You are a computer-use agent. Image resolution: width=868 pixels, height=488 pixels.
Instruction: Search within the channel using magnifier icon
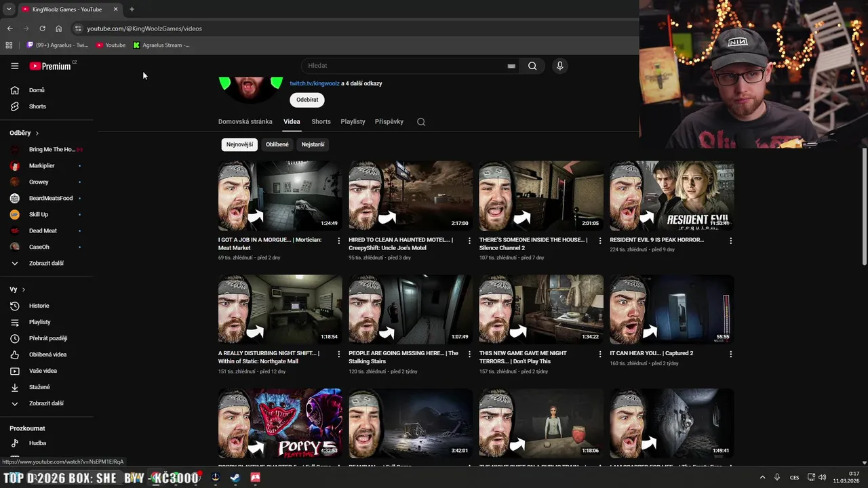click(421, 122)
